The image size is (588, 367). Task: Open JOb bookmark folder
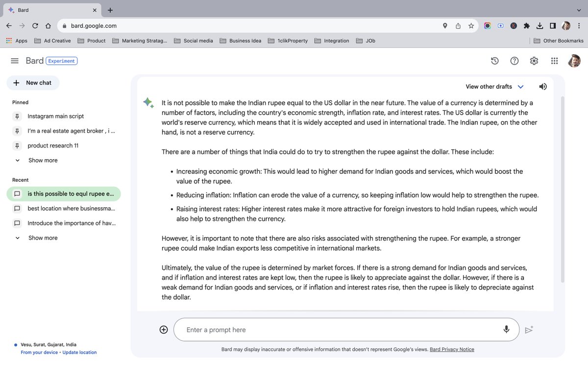(366, 41)
